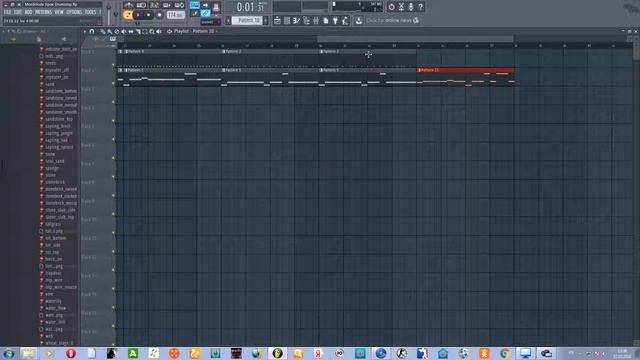
Task: Click the tempo display field
Action: (176, 15)
